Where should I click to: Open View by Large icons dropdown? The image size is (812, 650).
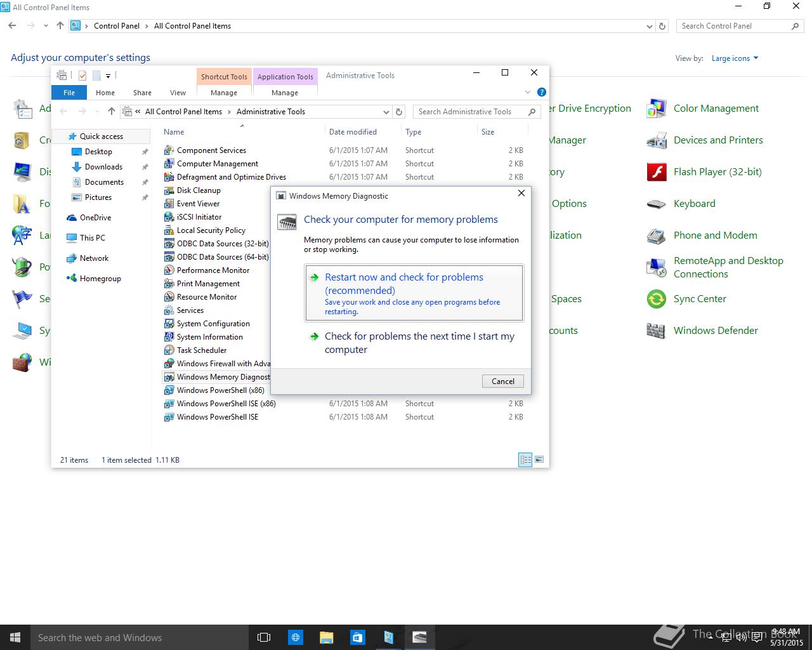[735, 58]
